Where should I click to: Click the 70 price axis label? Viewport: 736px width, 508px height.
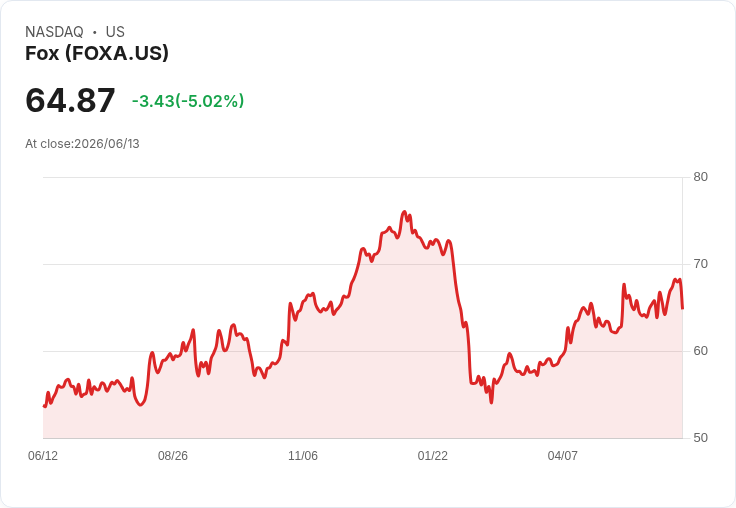(x=700, y=264)
